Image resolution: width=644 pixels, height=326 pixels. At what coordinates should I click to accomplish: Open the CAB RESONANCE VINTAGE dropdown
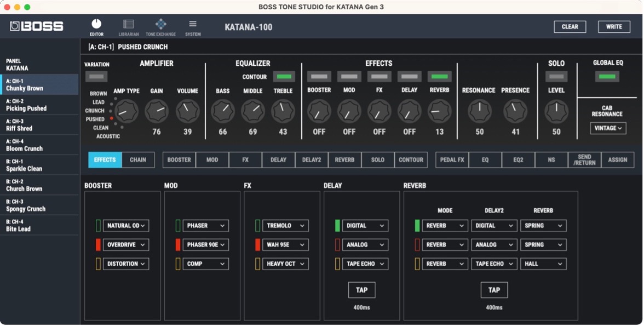607,128
